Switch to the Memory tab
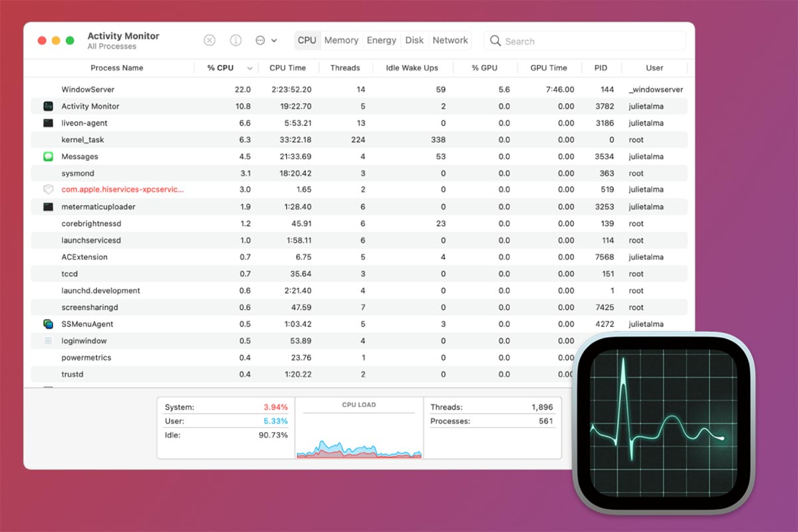 [x=341, y=41]
